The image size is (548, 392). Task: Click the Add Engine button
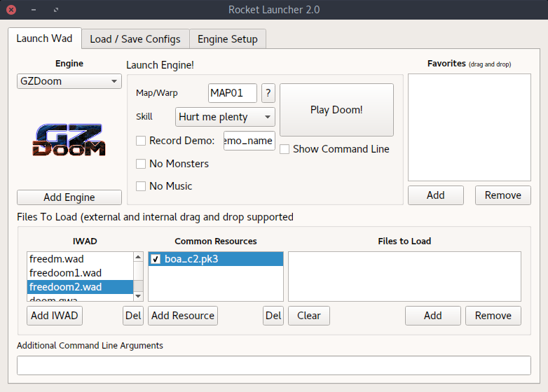(x=69, y=197)
